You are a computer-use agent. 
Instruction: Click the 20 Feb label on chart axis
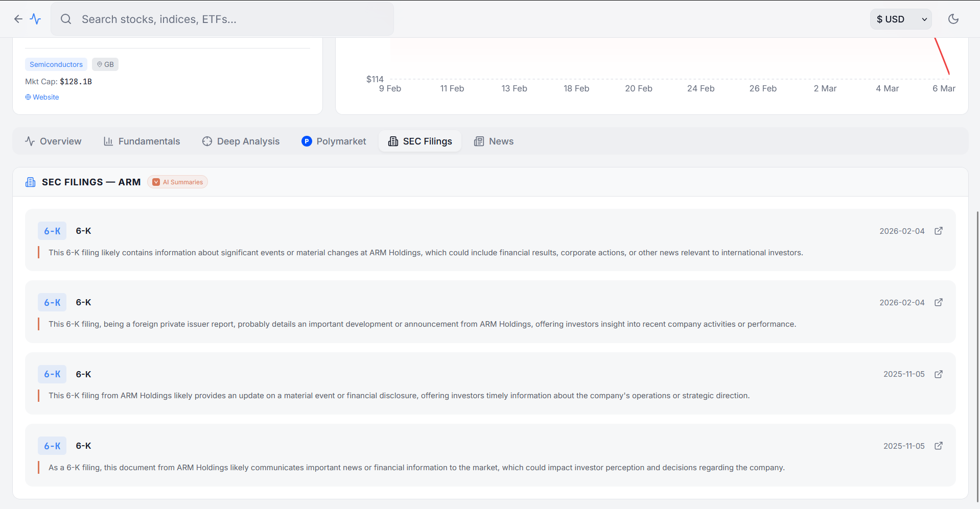(639, 89)
